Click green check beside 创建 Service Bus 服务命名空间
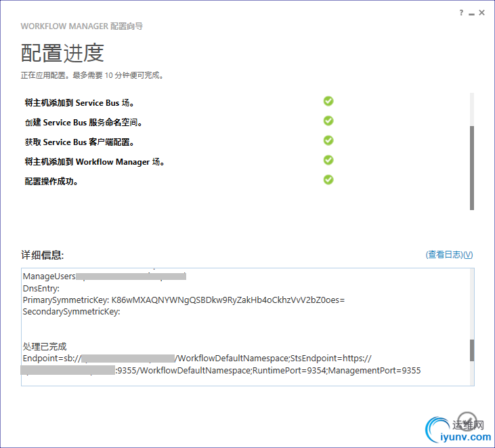The height and width of the screenshot is (448, 495). 328,121
